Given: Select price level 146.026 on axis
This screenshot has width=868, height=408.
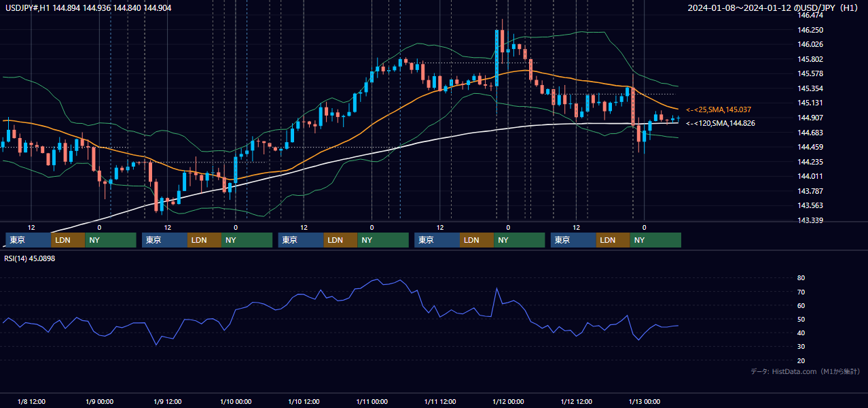Looking at the screenshot, I should pos(811,44).
